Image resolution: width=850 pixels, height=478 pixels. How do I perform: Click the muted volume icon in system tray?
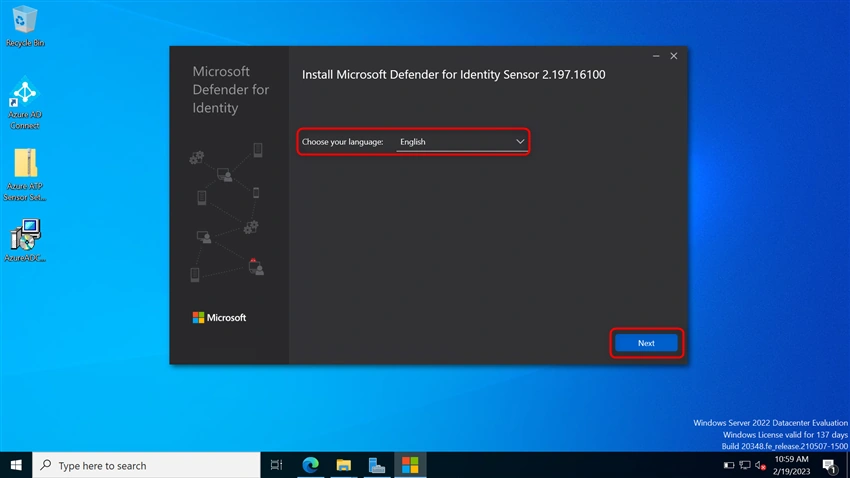[760, 465]
